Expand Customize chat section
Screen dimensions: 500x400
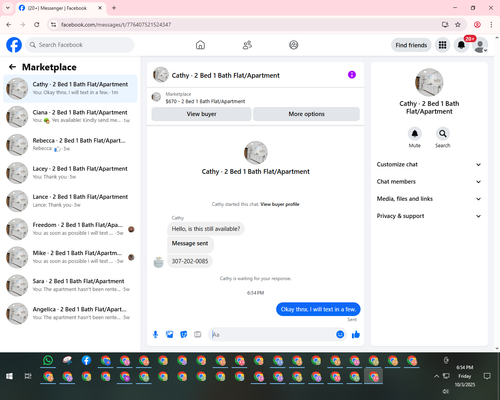coord(429,164)
